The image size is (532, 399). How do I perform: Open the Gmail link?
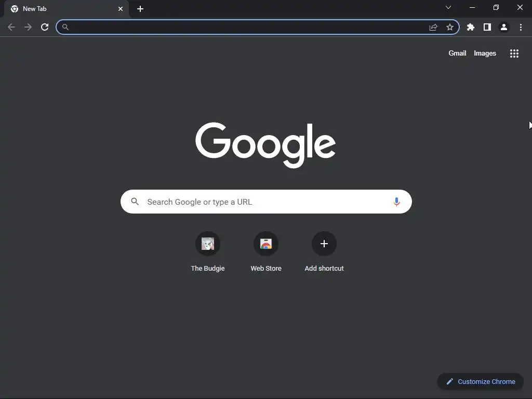pos(457,54)
